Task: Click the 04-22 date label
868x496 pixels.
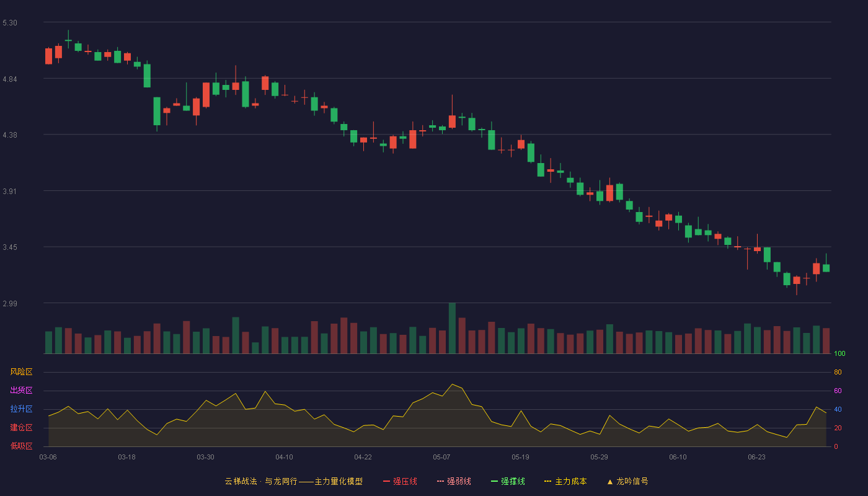Action: point(363,457)
